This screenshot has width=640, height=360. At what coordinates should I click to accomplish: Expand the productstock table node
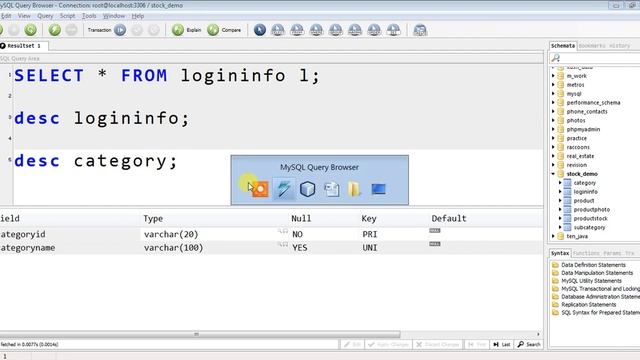[560, 218]
